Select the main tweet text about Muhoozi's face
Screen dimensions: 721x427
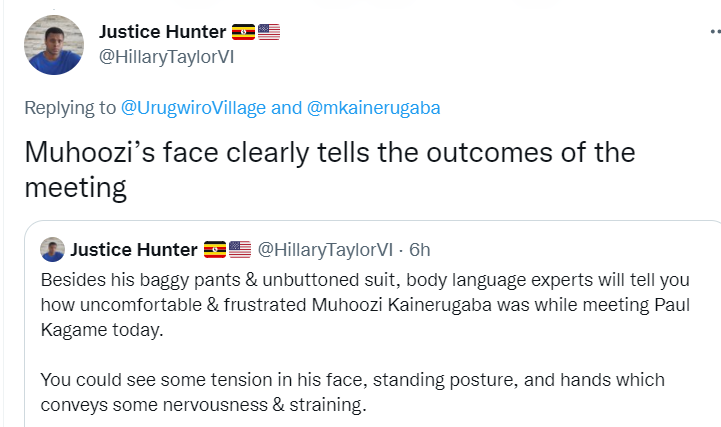tap(329, 153)
